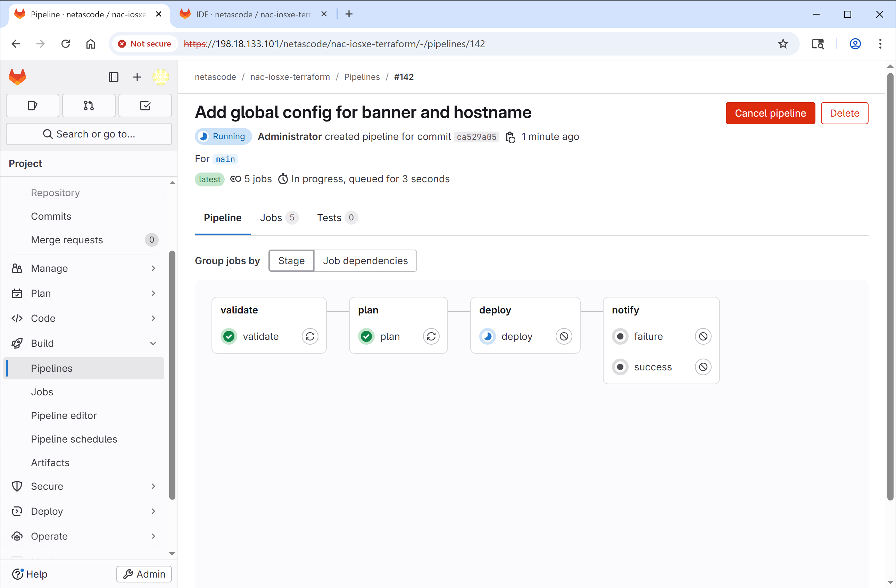
Task: Cancel the running deploy job
Action: tap(564, 336)
